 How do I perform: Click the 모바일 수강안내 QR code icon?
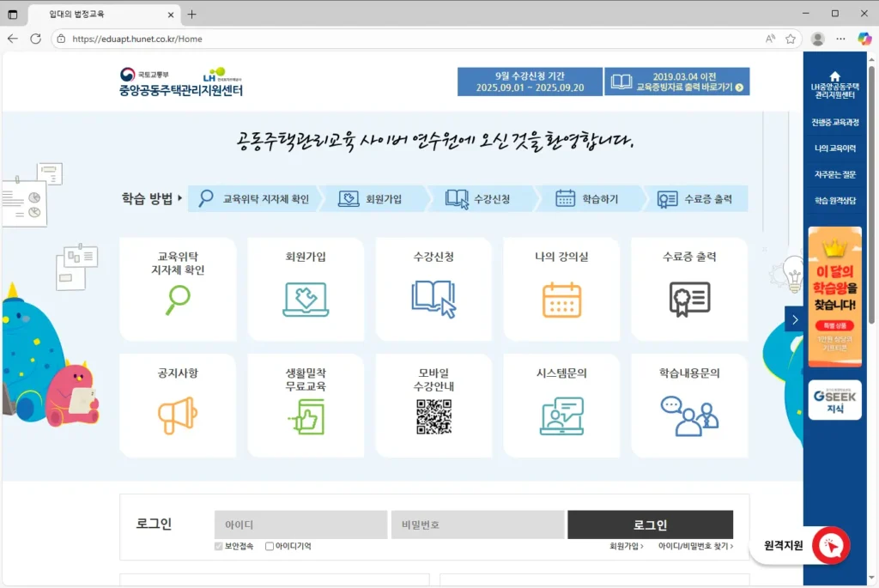click(x=433, y=418)
